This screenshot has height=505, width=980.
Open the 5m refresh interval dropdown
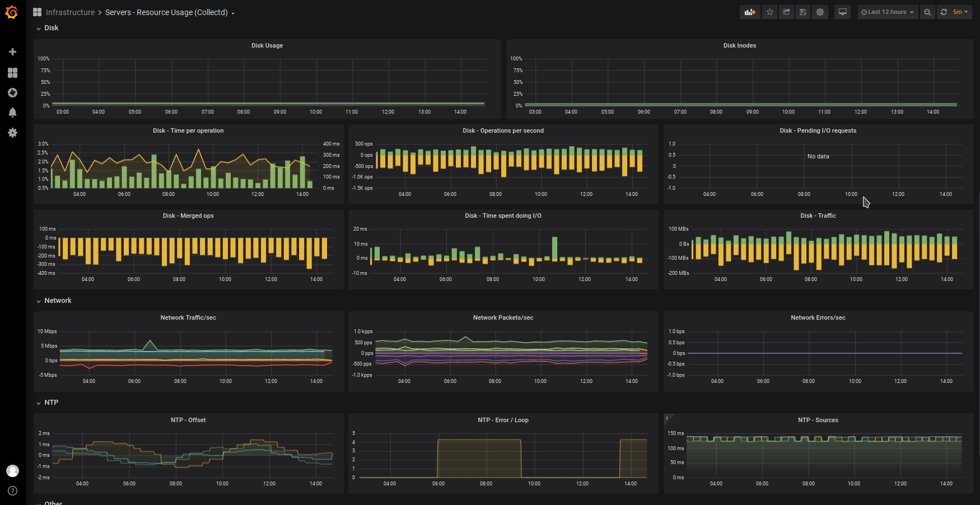[x=960, y=12]
